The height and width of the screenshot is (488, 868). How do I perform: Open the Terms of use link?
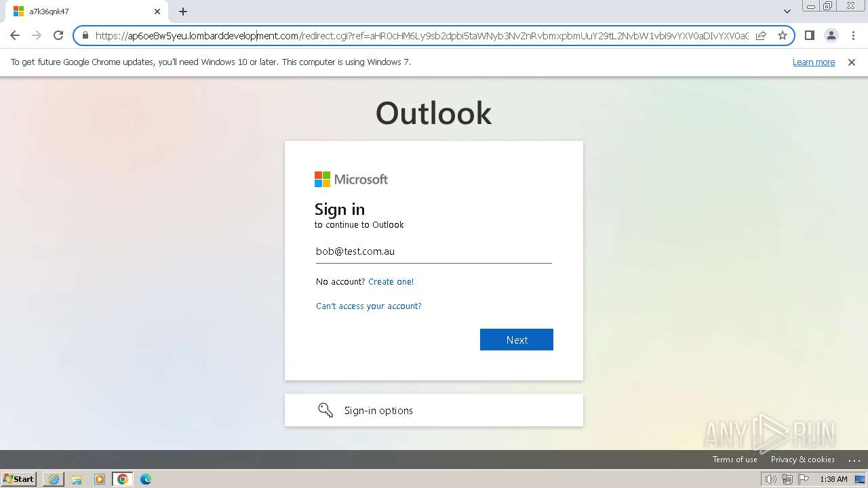[735, 460]
